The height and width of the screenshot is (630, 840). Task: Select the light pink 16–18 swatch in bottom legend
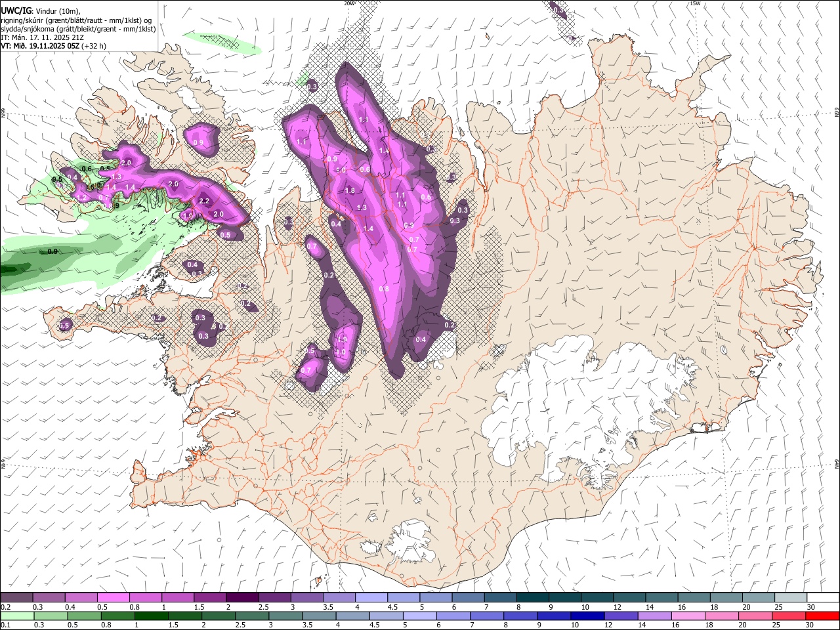[687, 616]
